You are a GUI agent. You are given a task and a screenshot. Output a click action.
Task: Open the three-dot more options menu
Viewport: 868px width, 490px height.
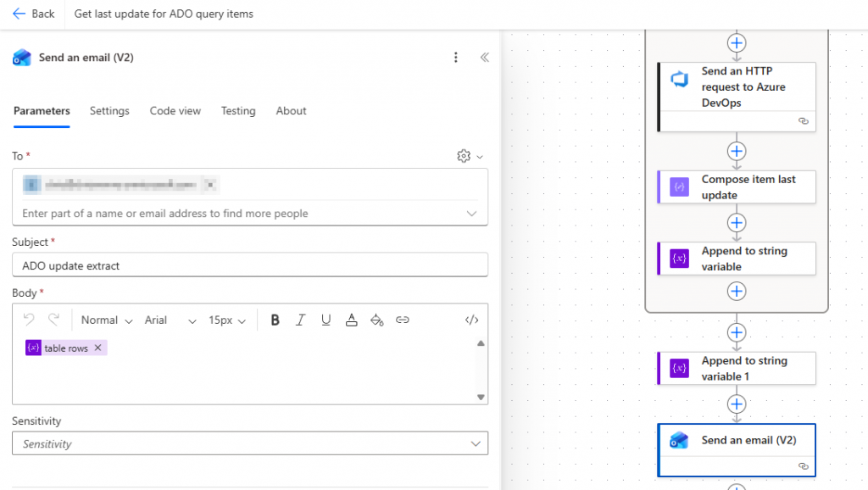pyautogui.click(x=456, y=58)
